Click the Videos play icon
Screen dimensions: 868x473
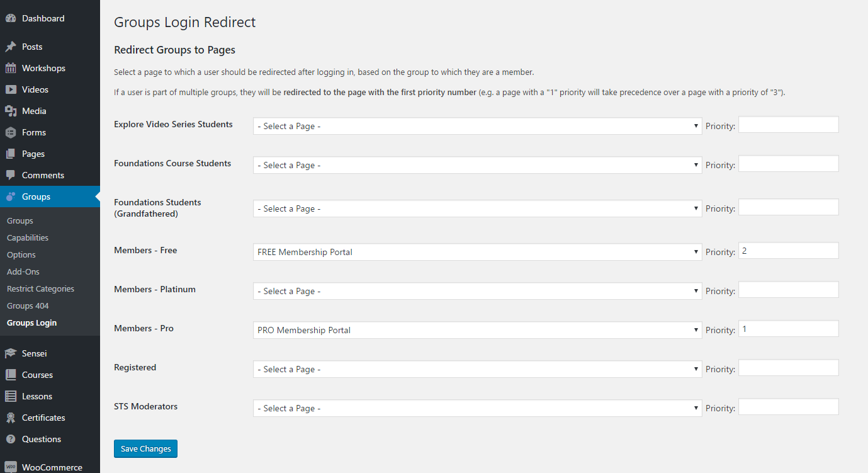coord(11,90)
